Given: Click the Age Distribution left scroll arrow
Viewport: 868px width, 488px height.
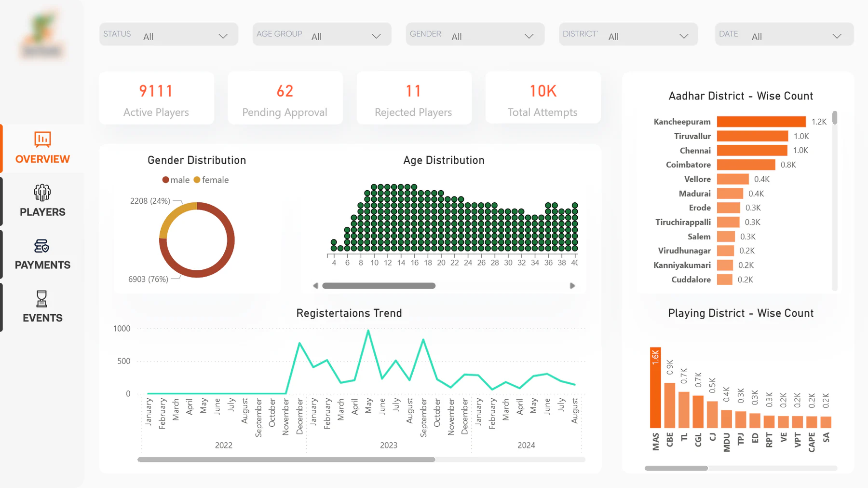Looking at the screenshot, I should pos(315,286).
